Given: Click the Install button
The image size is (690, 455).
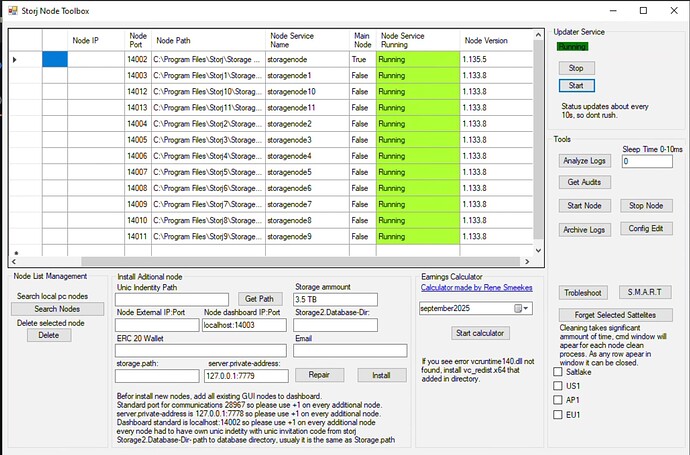Looking at the screenshot, I should (382, 375).
